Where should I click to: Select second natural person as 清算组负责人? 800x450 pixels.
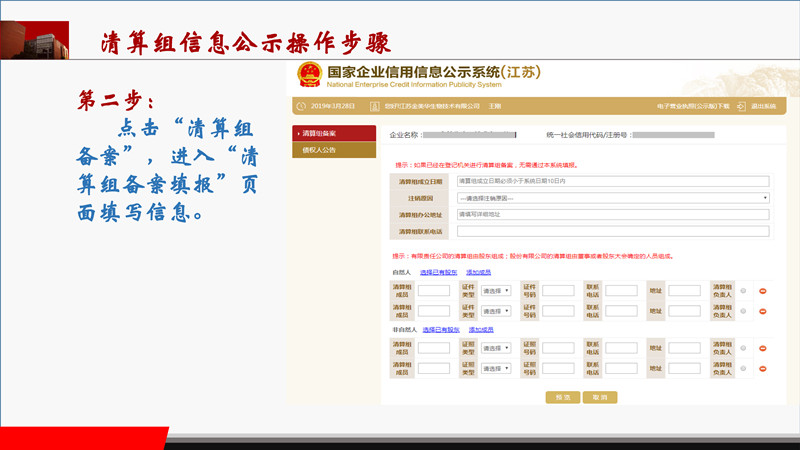[x=743, y=311]
